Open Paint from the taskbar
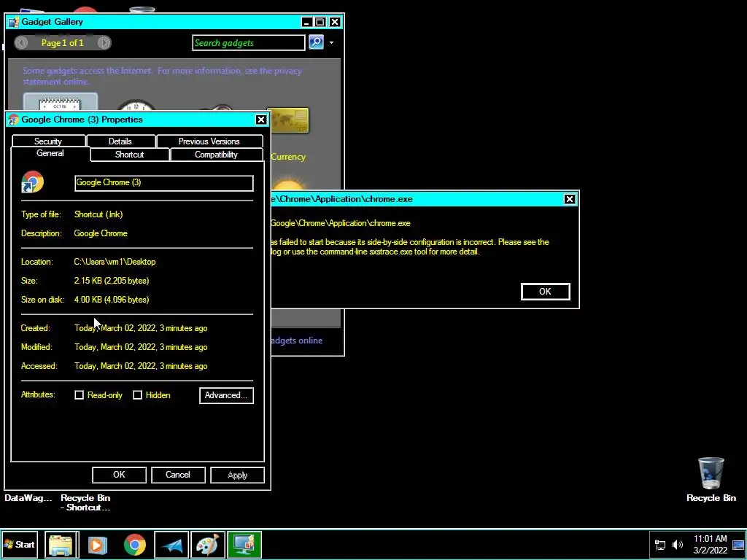The width and height of the screenshot is (747, 560). tap(208, 545)
